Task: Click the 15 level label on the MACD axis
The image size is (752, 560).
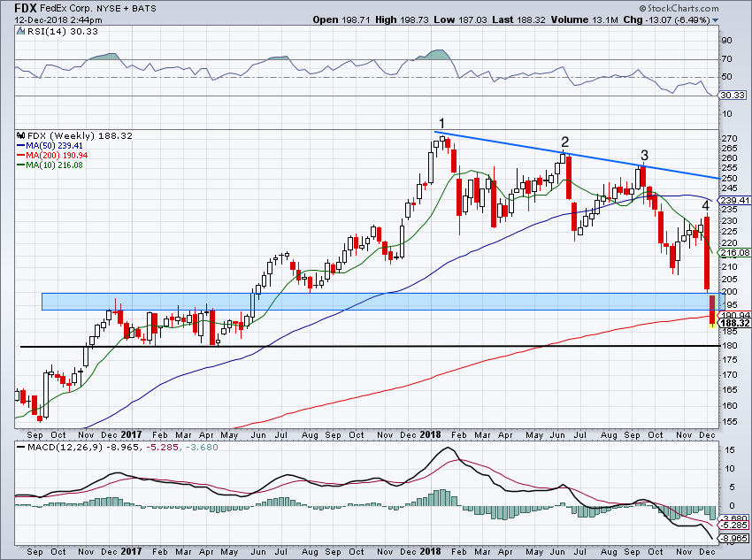Action: (730, 450)
